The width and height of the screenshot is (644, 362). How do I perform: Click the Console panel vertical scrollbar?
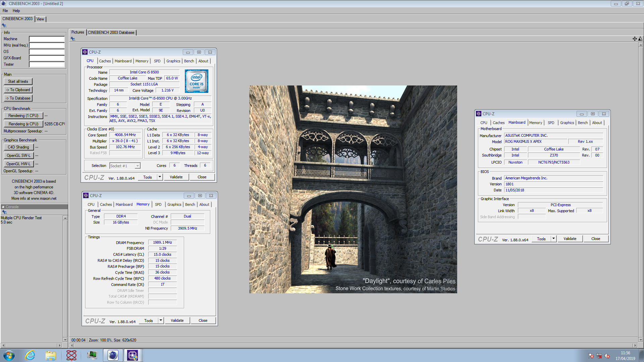[x=65, y=279]
